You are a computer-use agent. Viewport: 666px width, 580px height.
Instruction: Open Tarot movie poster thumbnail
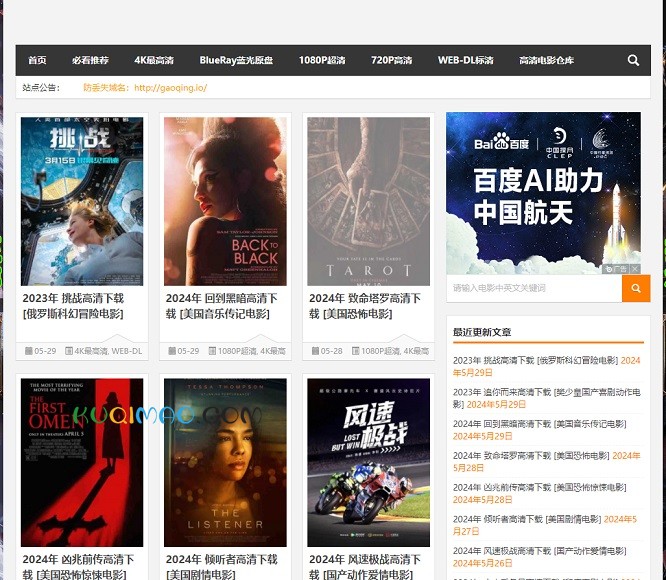coord(368,201)
